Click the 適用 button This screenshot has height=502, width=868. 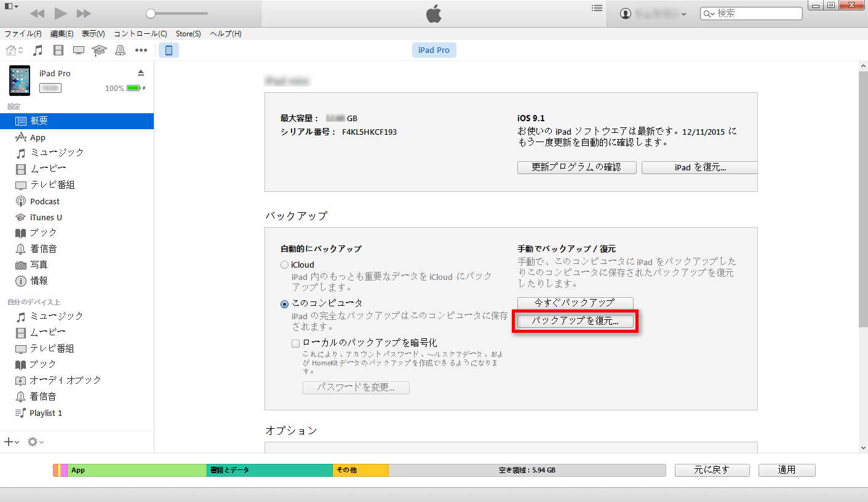coord(787,470)
